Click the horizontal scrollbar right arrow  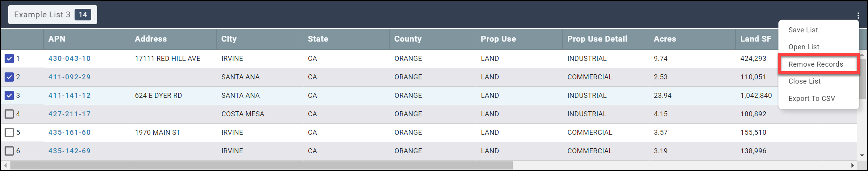point(853,166)
